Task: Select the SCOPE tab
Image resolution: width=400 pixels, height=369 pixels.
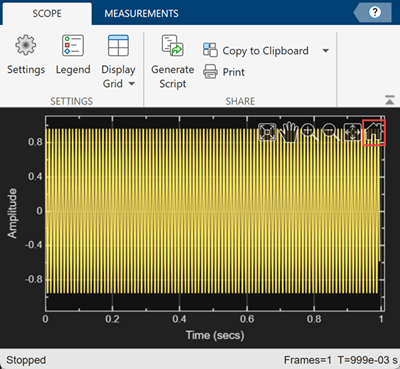Action: point(47,13)
